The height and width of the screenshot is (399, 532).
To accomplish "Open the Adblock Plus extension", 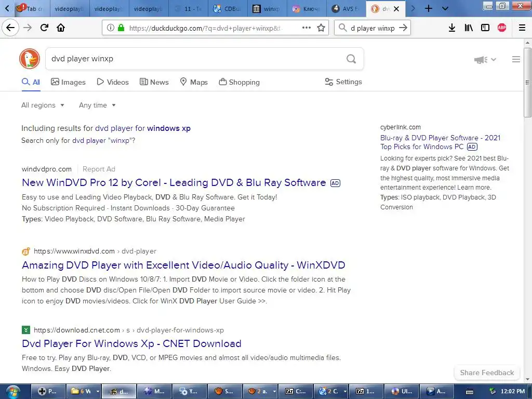I will [502, 28].
